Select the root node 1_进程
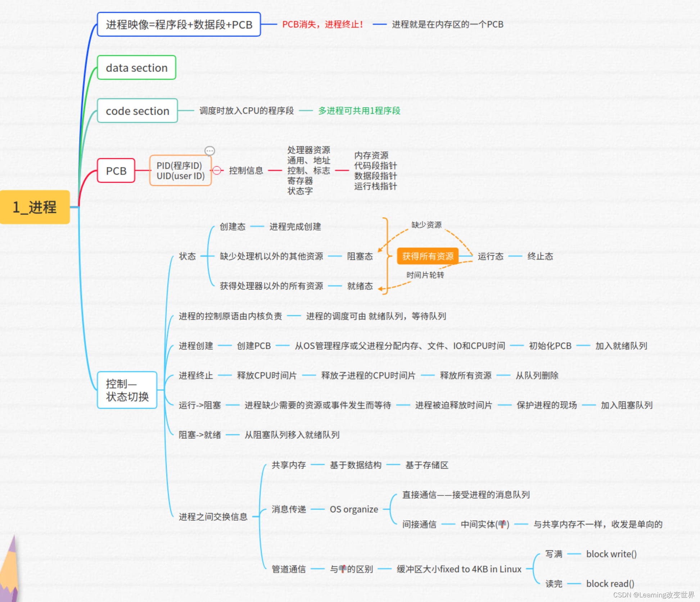The height and width of the screenshot is (602, 700). click(x=35, y=207)
